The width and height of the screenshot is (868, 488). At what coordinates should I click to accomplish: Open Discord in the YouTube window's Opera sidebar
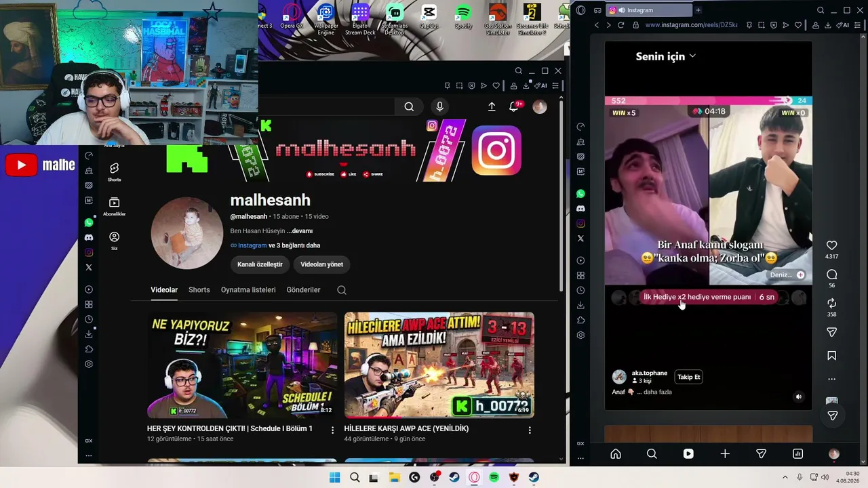pos(89,237)
